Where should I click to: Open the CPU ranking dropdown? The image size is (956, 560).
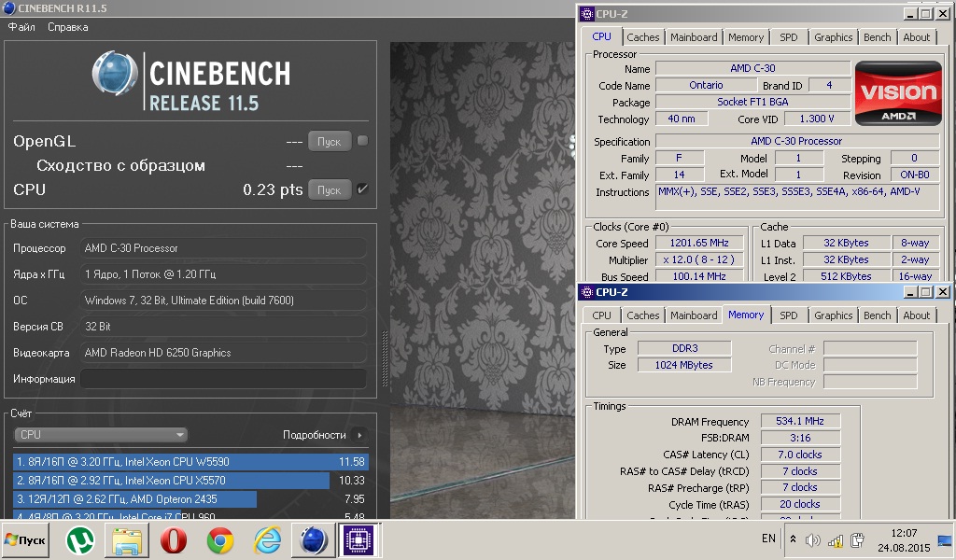(101, 435)
